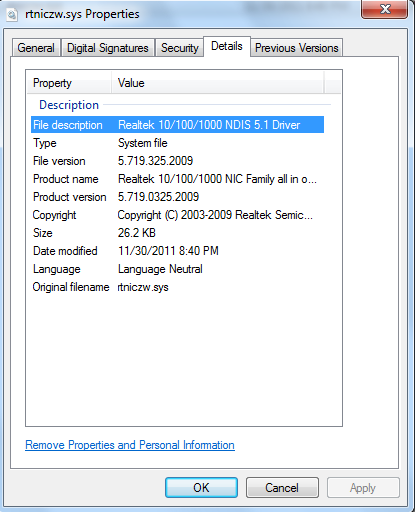The image size is (415, 513).
Task: Click the value 5.719.325.2009
Action: (x=155, y=161)
